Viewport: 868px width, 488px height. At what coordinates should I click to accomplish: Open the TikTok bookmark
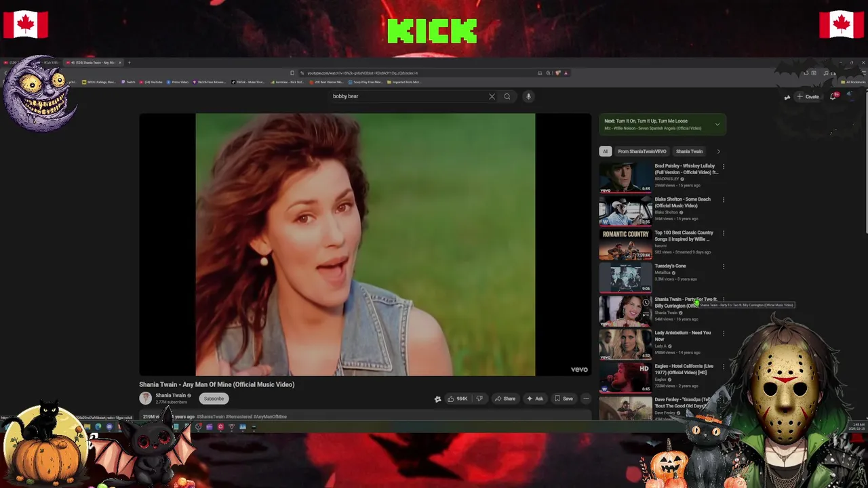[x=248, y=82]
